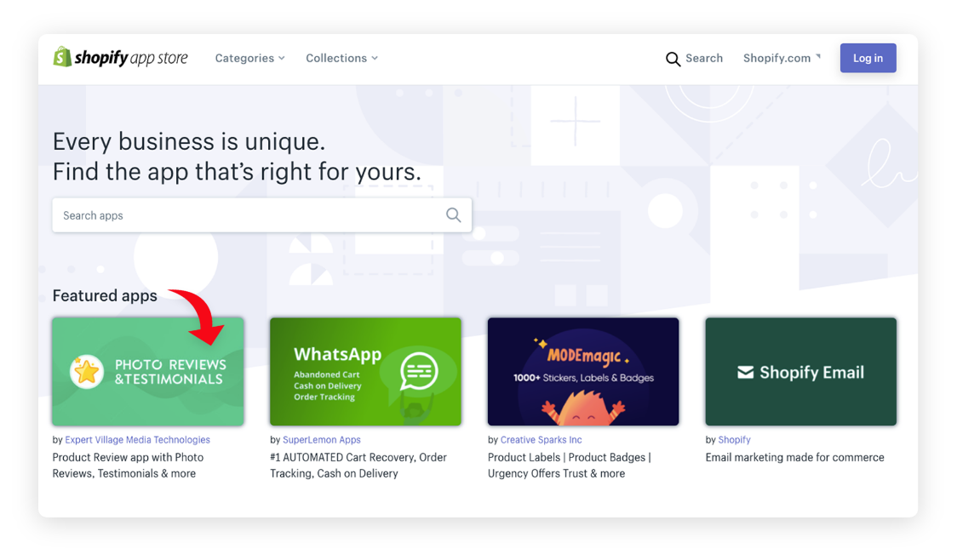Click the header Search magnifier icon
The width and height of the screenshot is (957, 560).
pyautogui.click(x=673, y=59)
